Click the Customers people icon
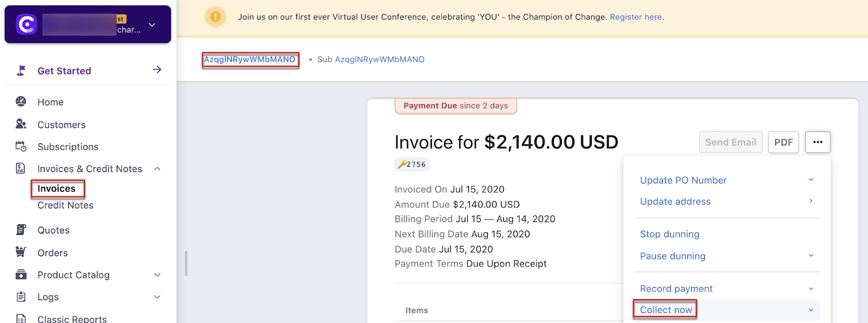 (x=21, y=124)
